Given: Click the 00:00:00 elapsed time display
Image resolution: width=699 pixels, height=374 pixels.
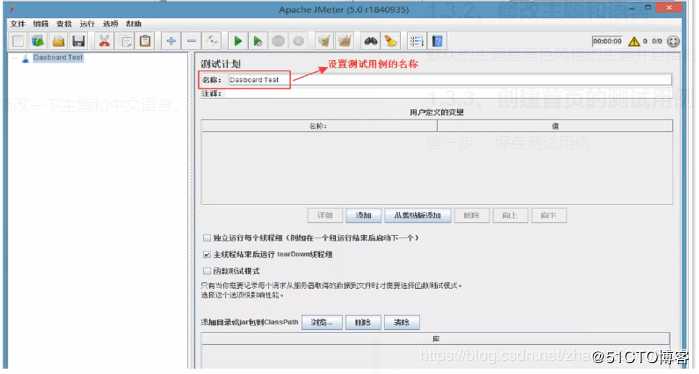Looking at the screenshot, I should click(607, 41).
